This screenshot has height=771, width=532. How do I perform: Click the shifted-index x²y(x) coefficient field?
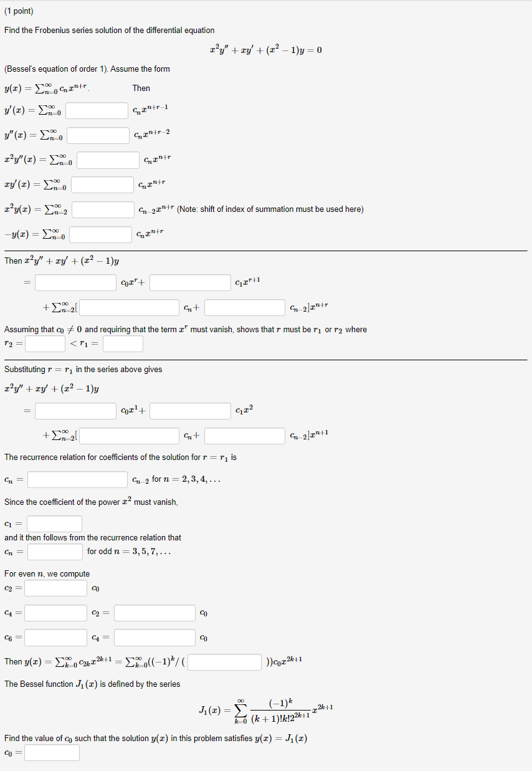[x=103, y=209]
